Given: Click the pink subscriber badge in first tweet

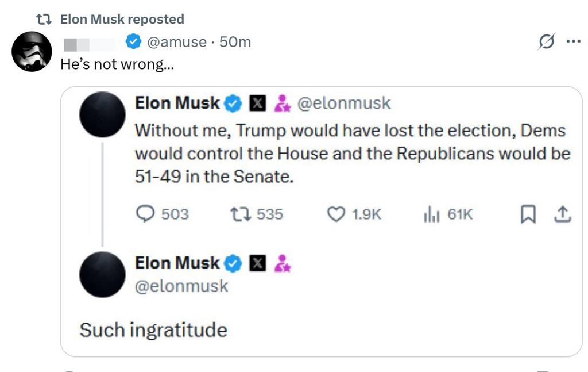Looking at the screenshot, I should 283,103.
